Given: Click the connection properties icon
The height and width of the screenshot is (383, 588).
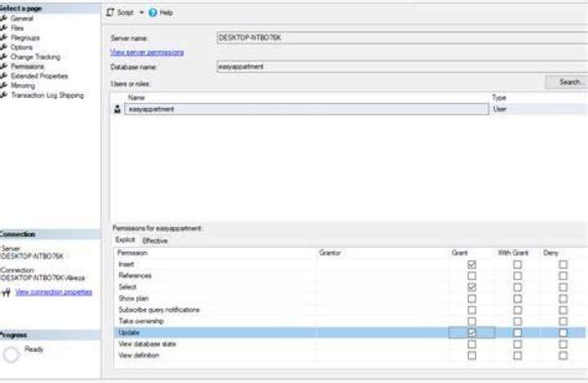Looking at the screenshot, I should coord(7,292).
